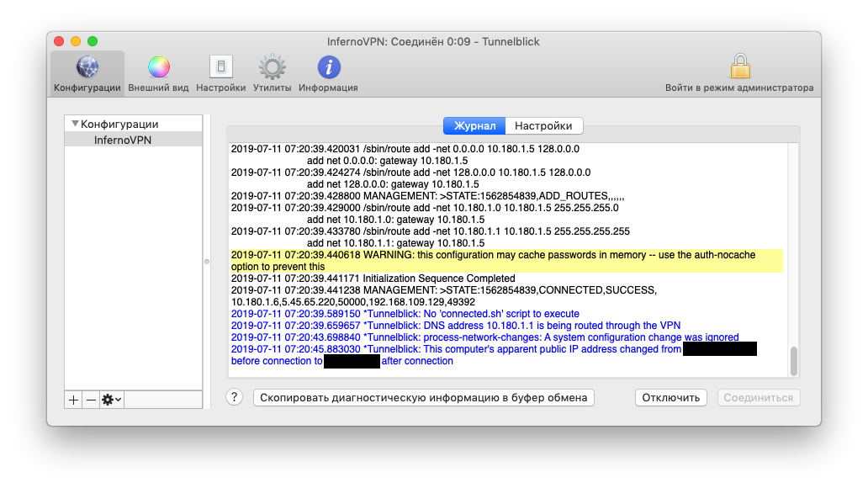Select the InfernoVPN configuration
Screen dimensions: 868x488
click(134, 140)
